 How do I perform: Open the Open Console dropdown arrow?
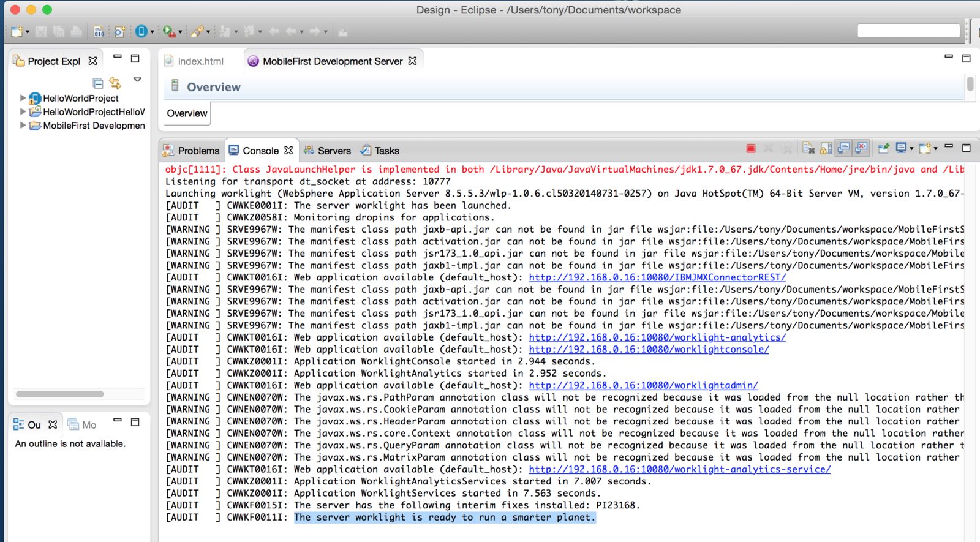tap(935, 149)
